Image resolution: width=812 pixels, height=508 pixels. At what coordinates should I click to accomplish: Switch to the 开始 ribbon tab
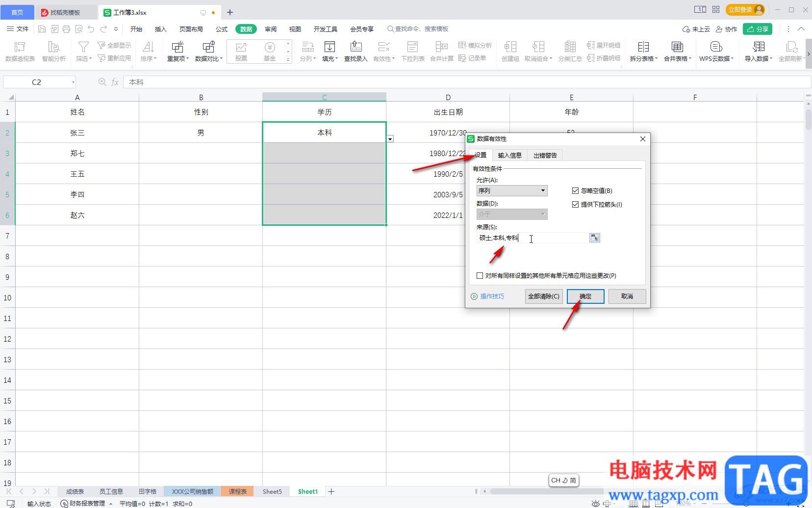click(136, 29)
